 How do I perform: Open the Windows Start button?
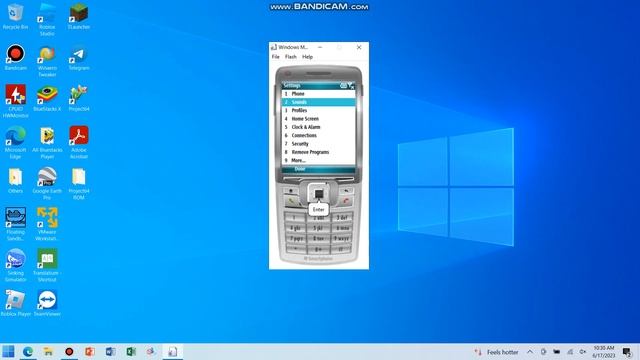(8, 351)
